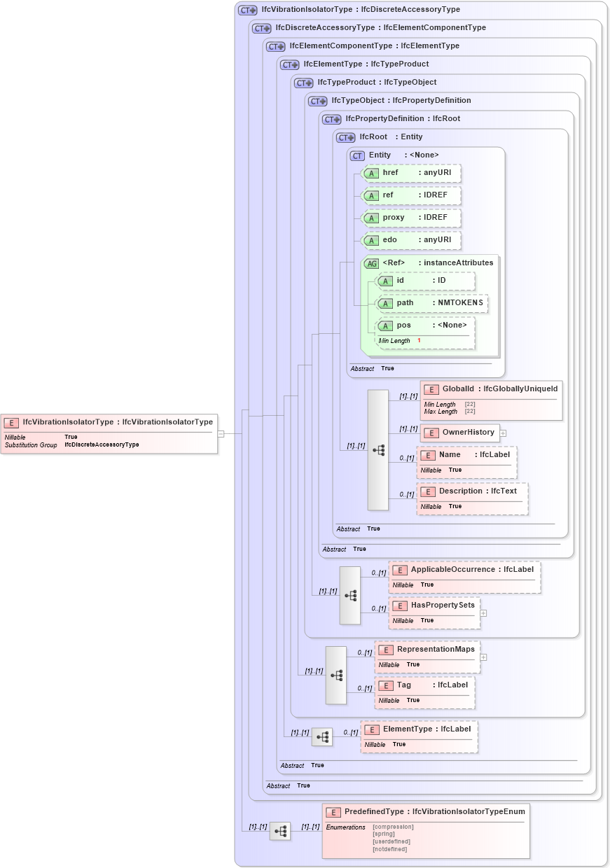This screenshot has width=610, height=868.
Task: Click the E icon in the IfcVibrationIsolatorType box
Action: 11,423
